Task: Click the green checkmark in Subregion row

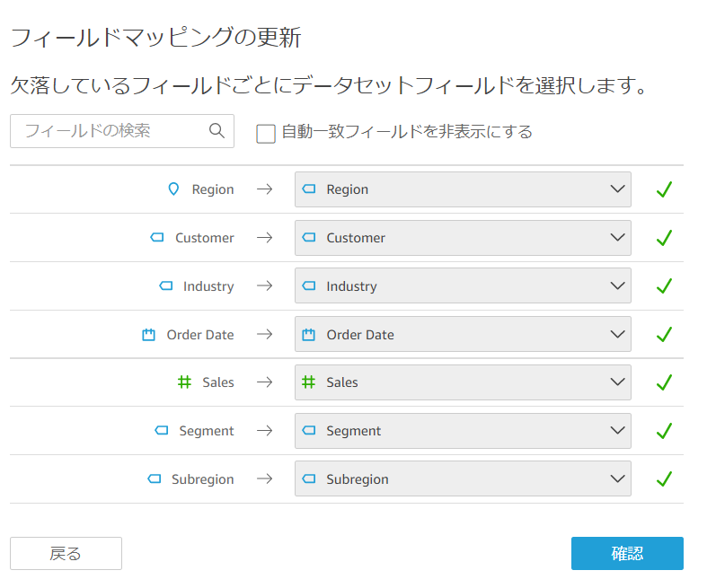Action: 664,479
